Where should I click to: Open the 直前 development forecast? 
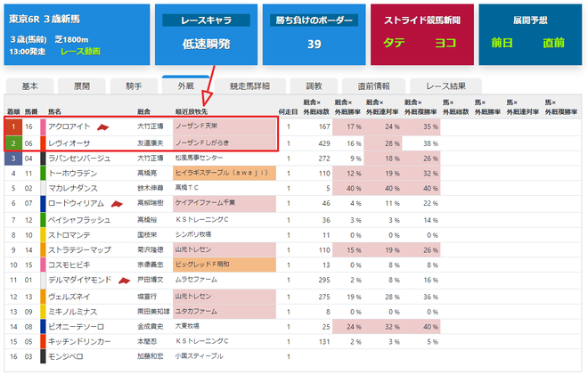coord(553,43)
